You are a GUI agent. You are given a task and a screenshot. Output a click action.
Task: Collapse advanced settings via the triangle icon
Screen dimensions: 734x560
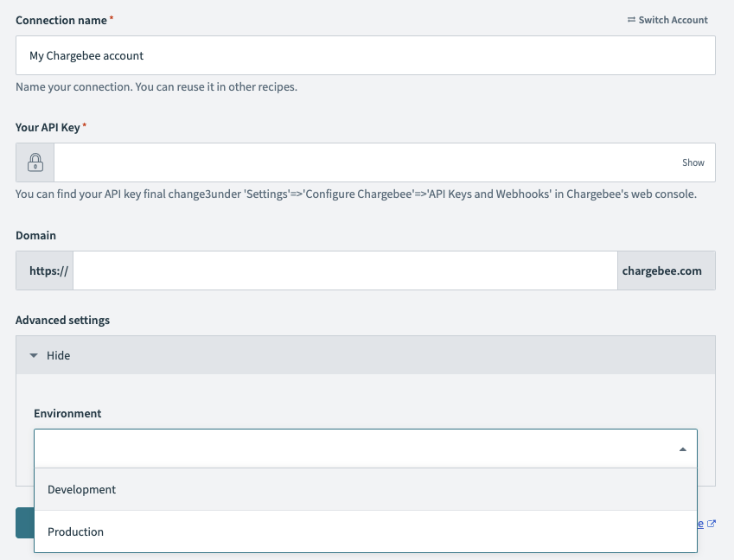pos(34,355)
